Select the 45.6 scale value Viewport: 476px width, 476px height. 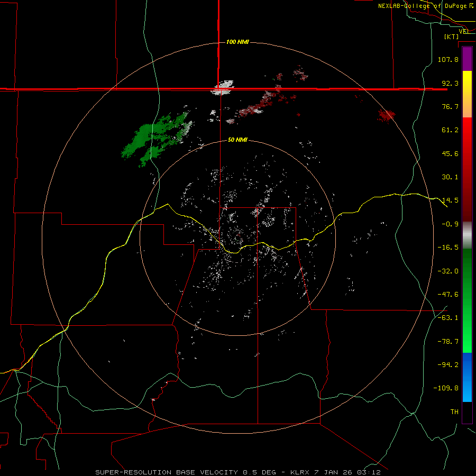click(450, 153)
